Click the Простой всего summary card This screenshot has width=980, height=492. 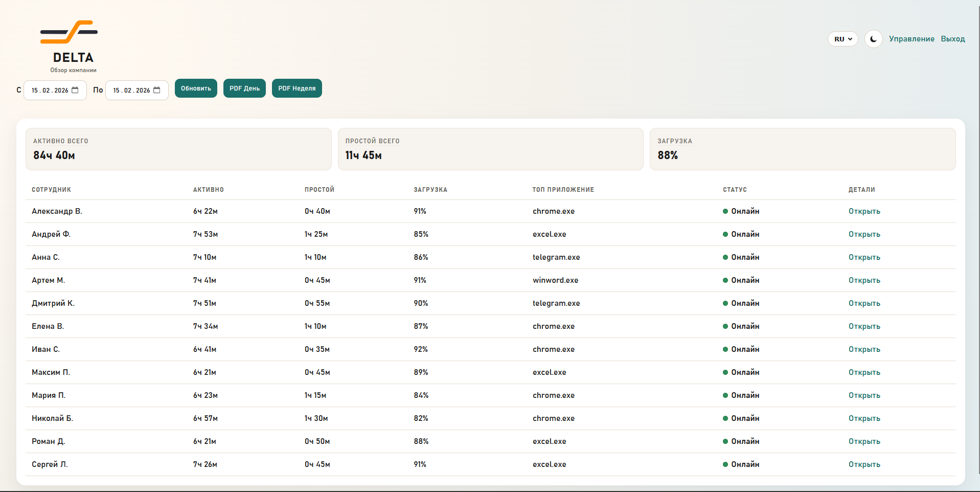coord(490,149)
